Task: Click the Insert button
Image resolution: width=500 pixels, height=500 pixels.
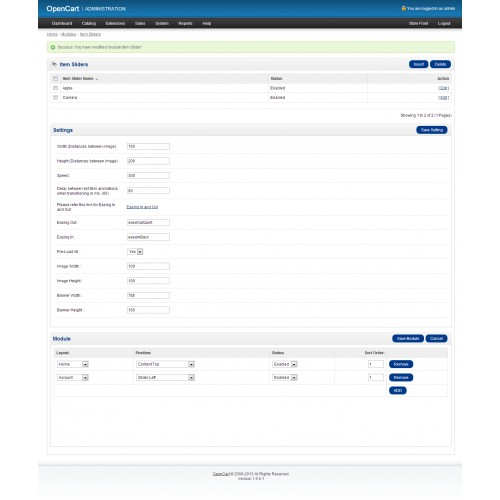Action: click(419, 64)
